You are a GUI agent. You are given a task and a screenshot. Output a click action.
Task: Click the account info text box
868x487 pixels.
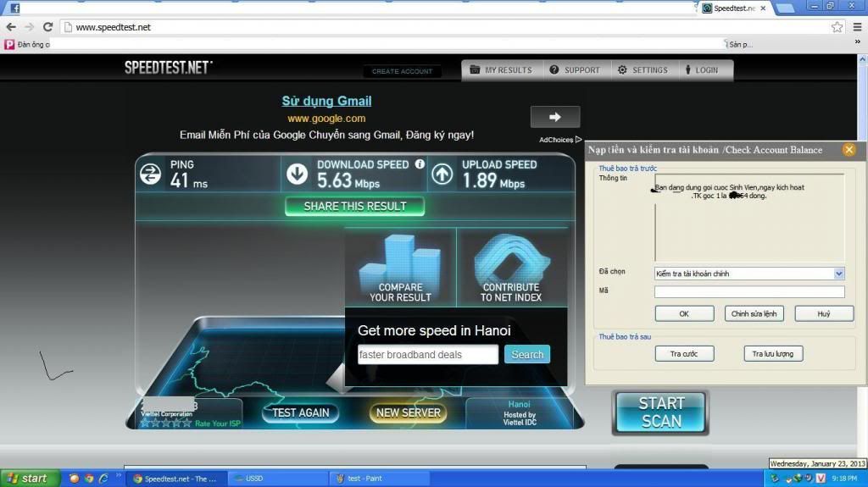point(749,217)
